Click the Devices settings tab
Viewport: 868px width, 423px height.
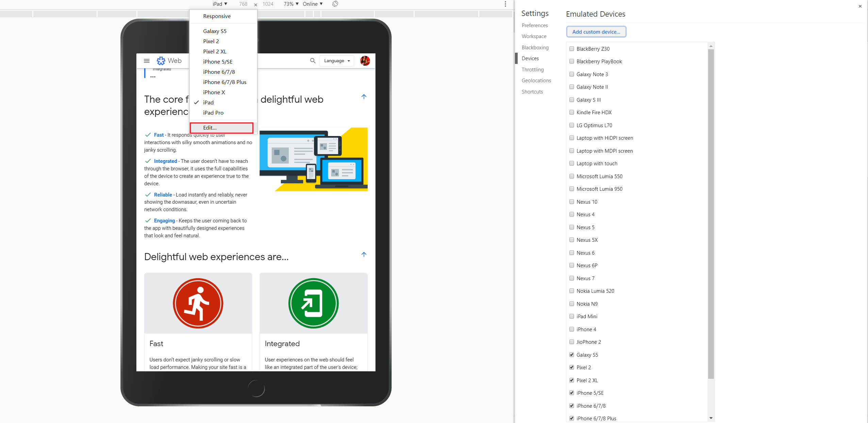coord(530,59)
